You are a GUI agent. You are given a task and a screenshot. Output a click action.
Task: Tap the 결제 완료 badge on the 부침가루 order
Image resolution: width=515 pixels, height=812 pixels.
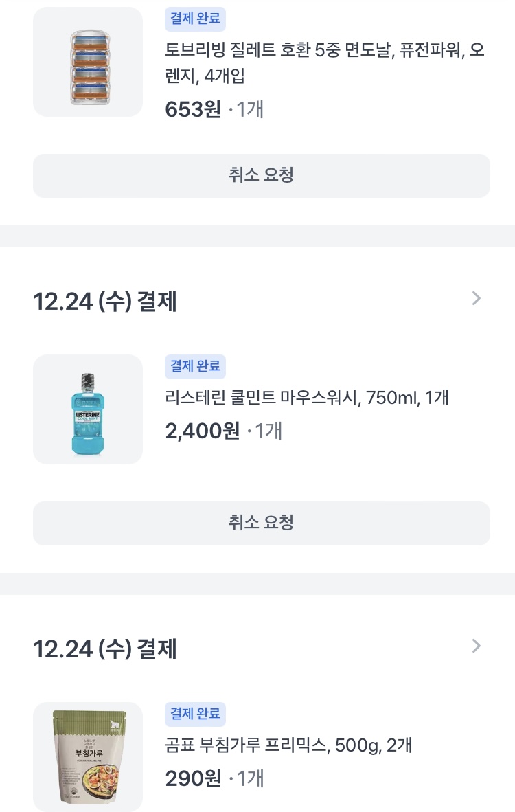point(195,714)
